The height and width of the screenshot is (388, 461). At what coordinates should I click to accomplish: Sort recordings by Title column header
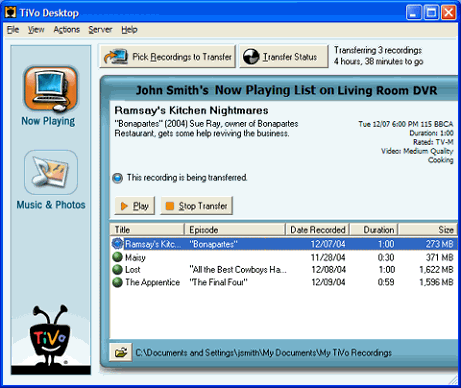pyautogui.click(x=147, y=230)
